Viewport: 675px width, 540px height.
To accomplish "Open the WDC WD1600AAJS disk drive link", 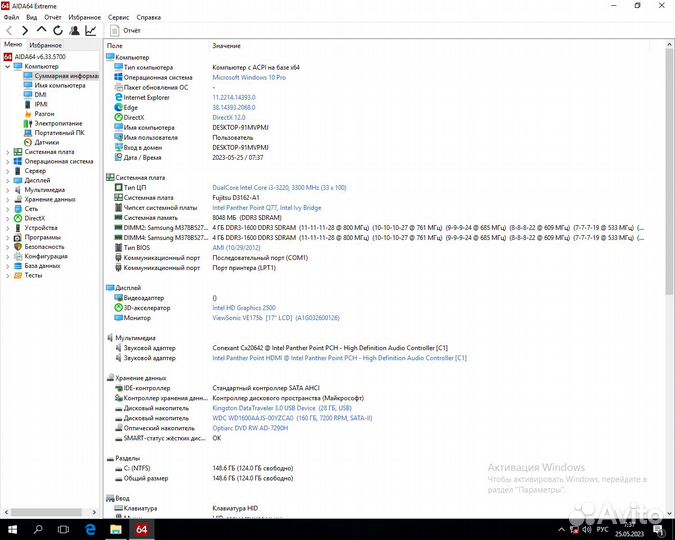I will point(292,418).
